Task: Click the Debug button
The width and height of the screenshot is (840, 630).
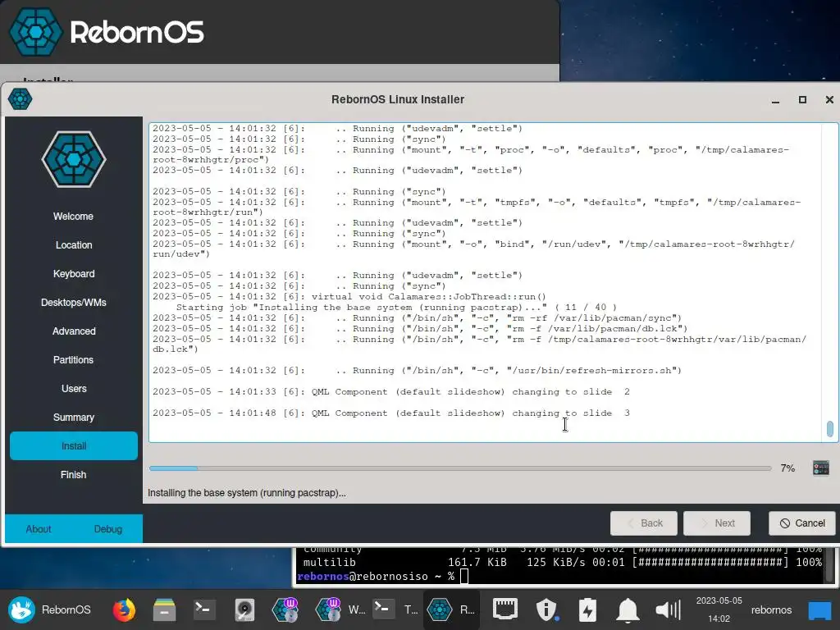Action: coord(108,529)
